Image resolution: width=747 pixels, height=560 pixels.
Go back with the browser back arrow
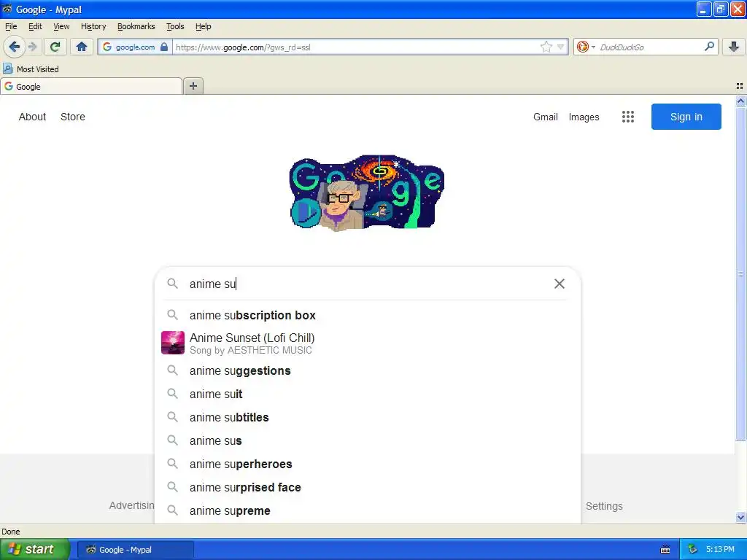point(15,47)
